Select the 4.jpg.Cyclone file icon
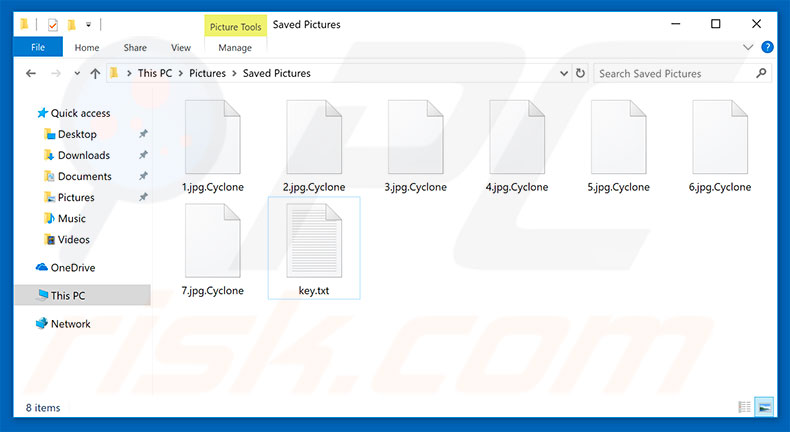This screenshot has width=790, height=432. 517,137
